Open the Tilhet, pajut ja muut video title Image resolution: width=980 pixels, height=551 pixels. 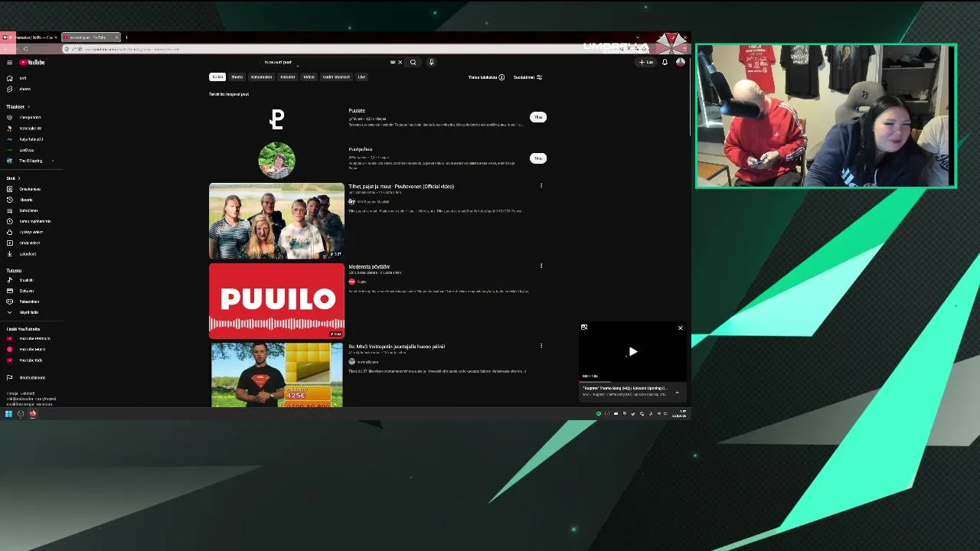[x=401, y=186]
